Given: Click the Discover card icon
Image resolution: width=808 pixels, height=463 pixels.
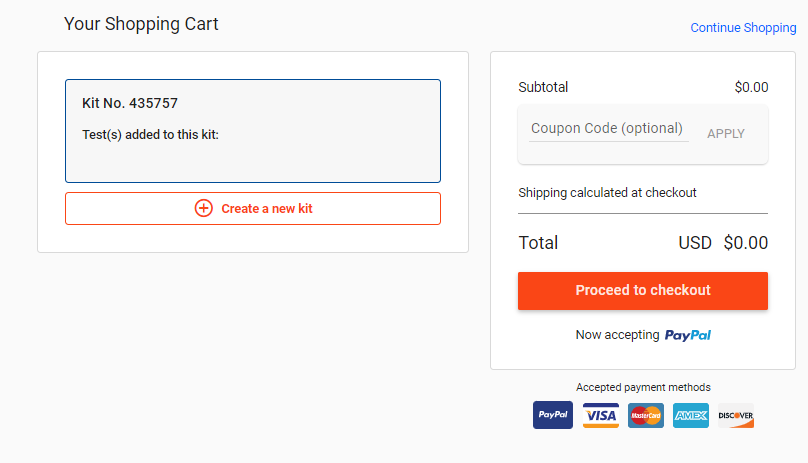Looking at the screenshot, I should pos(736,415).
